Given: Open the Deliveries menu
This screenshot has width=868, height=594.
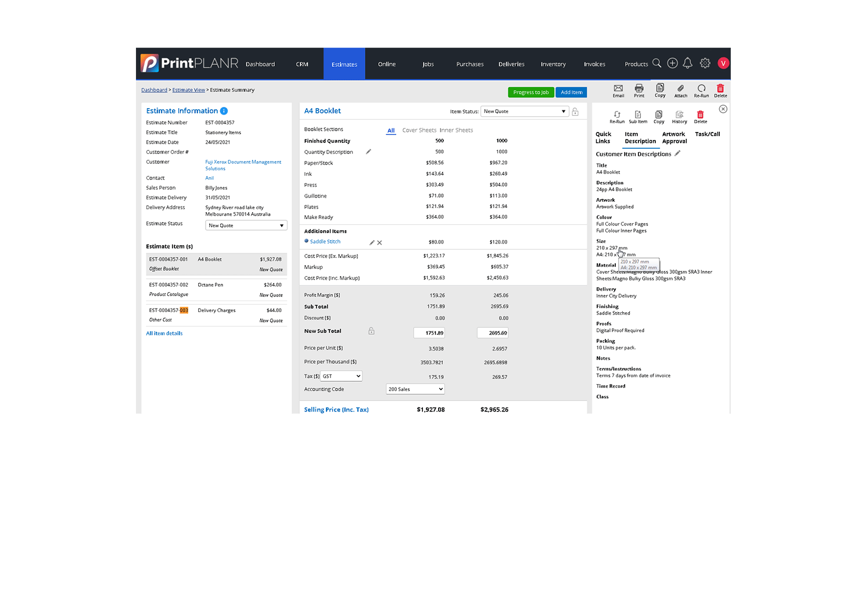Looking at the screenshot, I should pos(511,65).
